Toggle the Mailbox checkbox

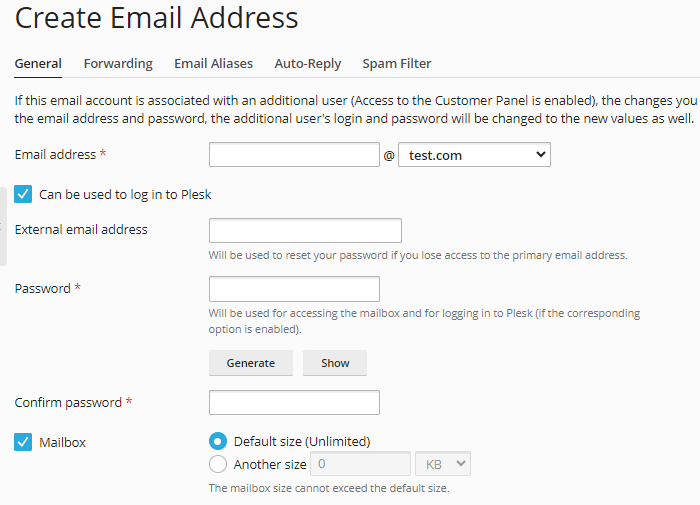(x=23, y=442)
